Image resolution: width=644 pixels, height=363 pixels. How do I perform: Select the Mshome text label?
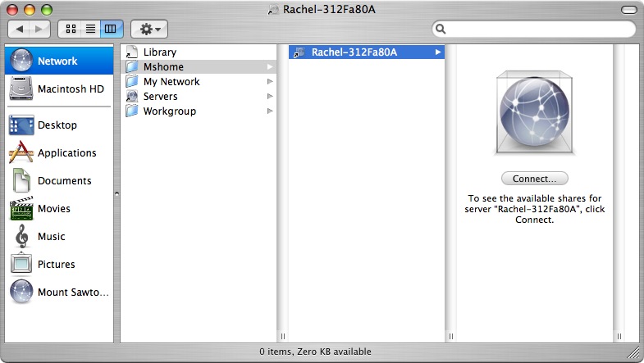point(163,66)
